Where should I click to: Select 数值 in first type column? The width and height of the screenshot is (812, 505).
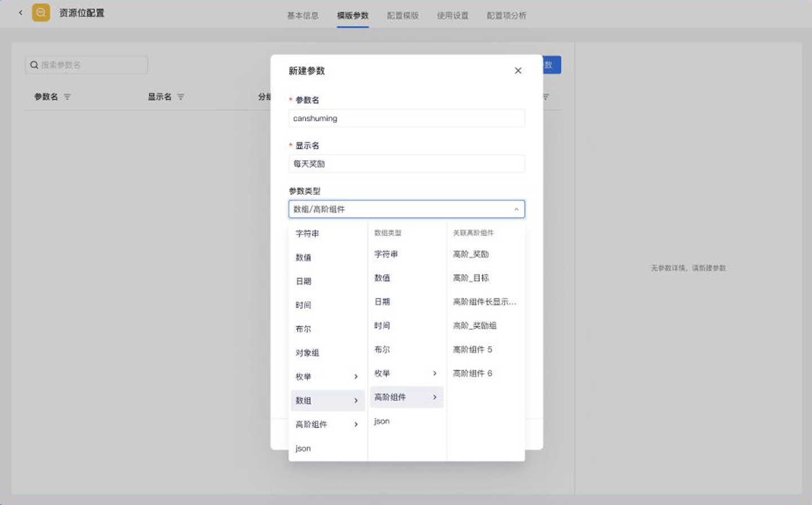pyautogui.click(x=328, y=258)
